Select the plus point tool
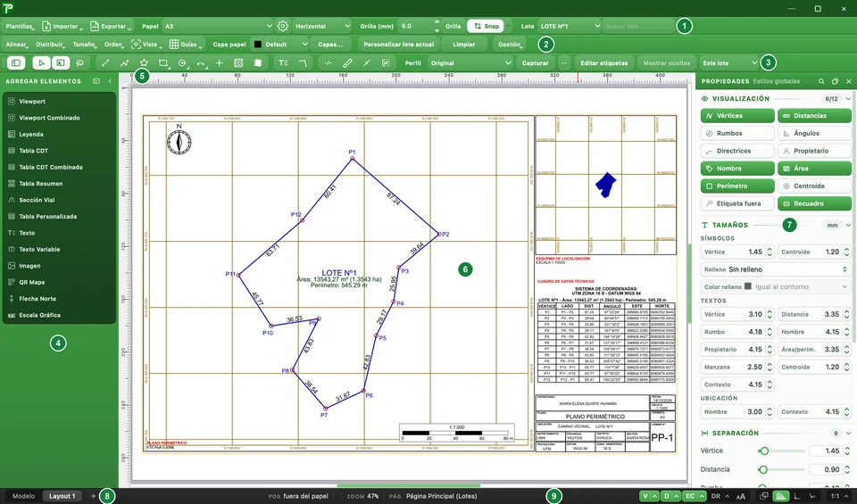Viewport: 857px width, 504px height. (220, 63)
